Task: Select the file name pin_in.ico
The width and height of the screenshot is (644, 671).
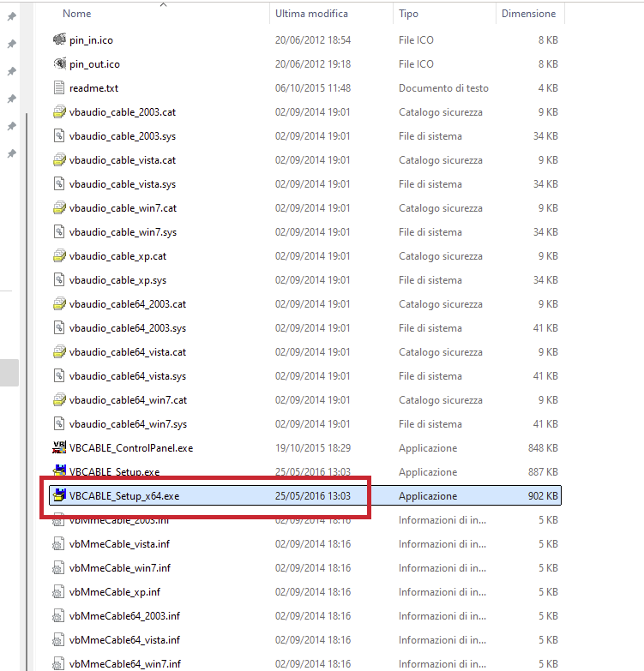Action: (91, 40)
